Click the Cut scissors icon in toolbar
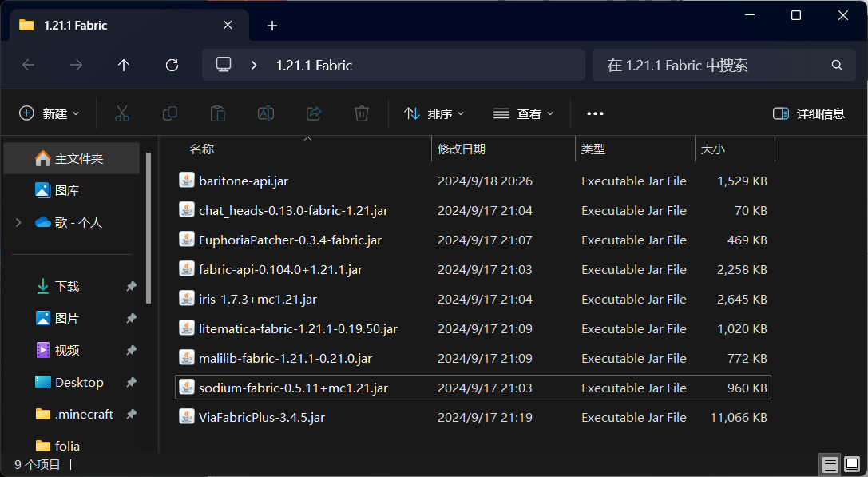Viewport: 868px width, 477px height. click(x=122, y=113)
